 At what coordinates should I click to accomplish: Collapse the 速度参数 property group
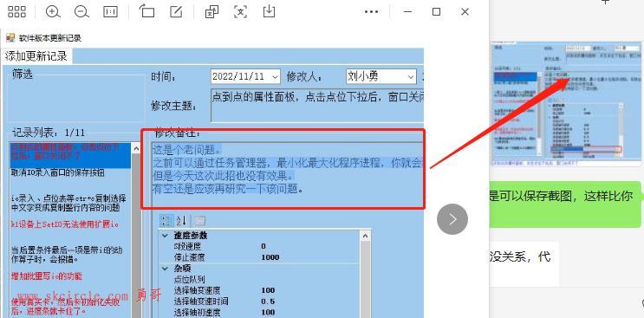click(165, 236)
